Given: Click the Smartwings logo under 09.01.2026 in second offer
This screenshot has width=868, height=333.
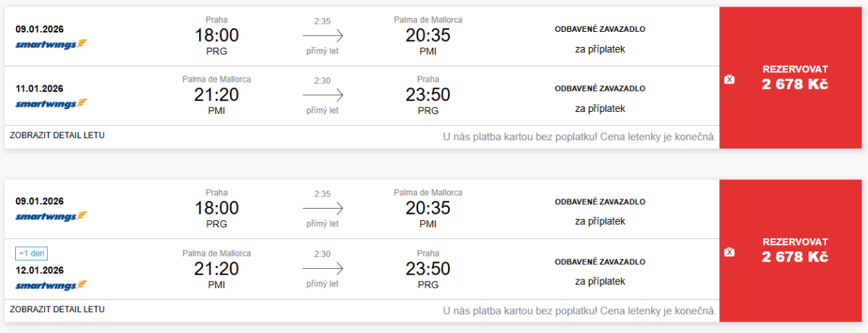Looking at the screenshot, I should point(51,216).
